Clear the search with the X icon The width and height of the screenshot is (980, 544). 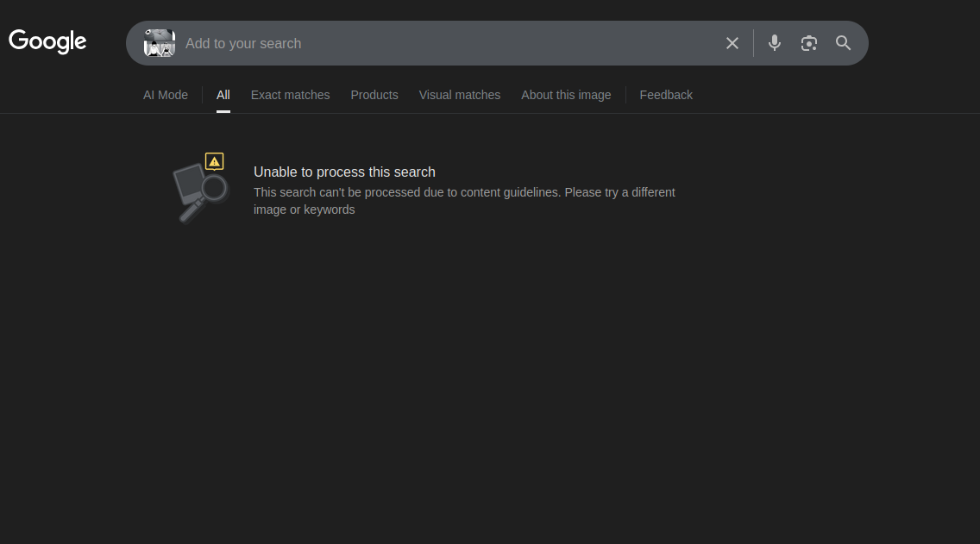pyautogui.click(x=732, y=43)
